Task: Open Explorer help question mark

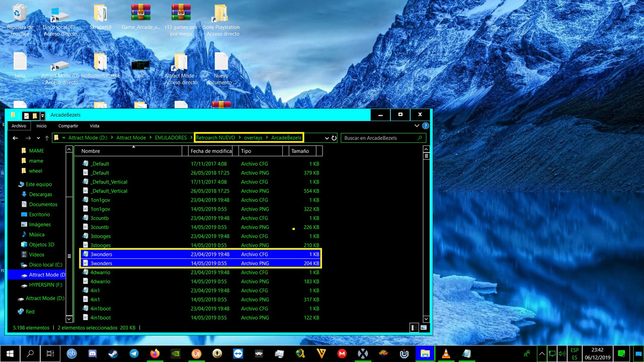Action: click(x=426, y=126)
